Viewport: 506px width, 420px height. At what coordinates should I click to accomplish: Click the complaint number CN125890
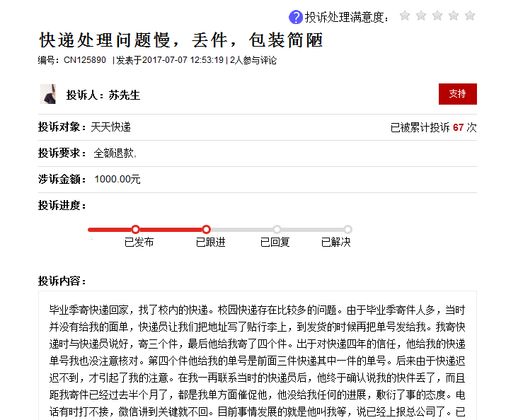point(84,60)
